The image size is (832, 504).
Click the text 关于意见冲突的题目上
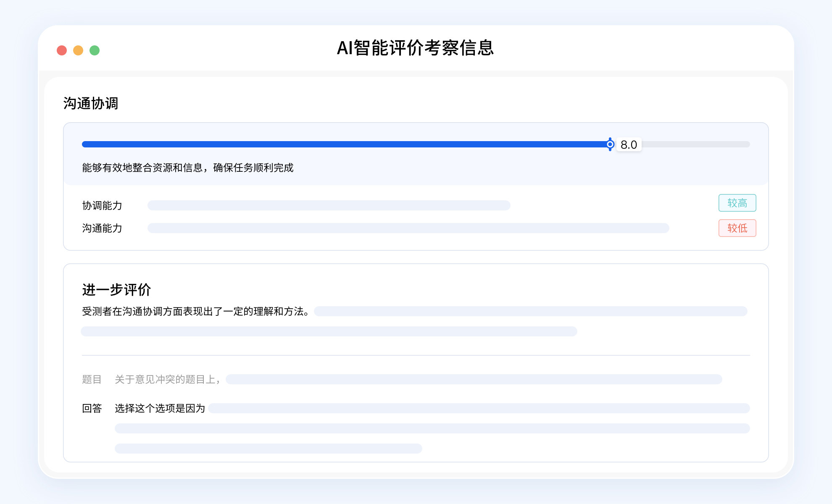click(x=167, y=380)
